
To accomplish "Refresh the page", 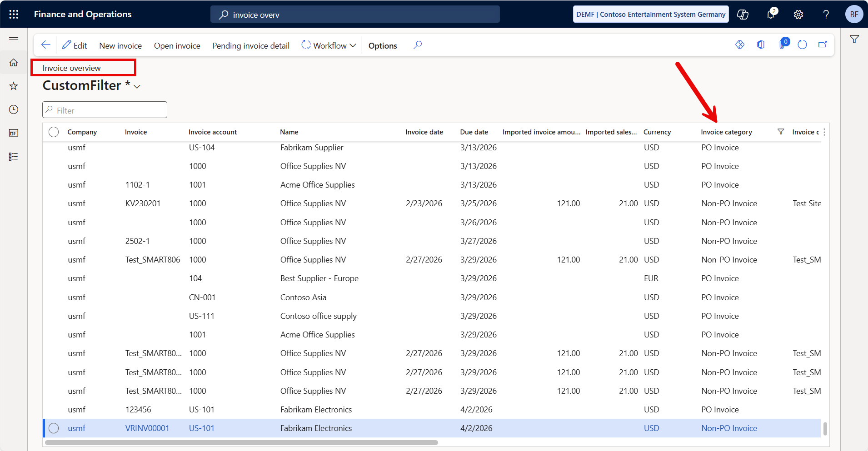I will tap(803, 45).
